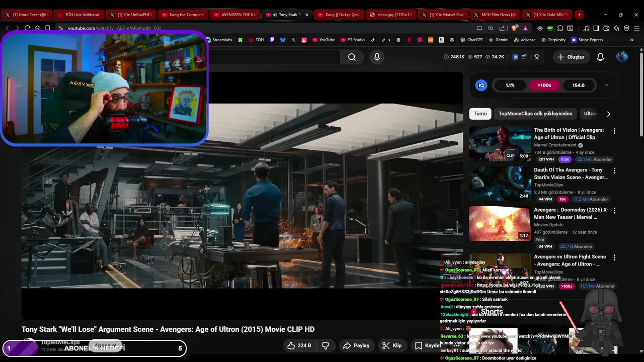644x362 pixels.
Task: Click Brave Rewards triangle icon
Action: (x=526, y=28)
